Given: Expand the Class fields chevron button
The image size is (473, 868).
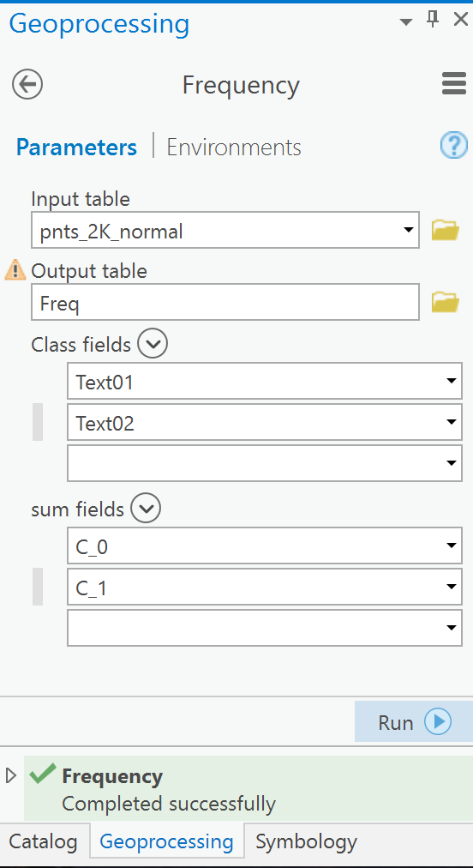Looking at the screenshot, I should point(153,344).
